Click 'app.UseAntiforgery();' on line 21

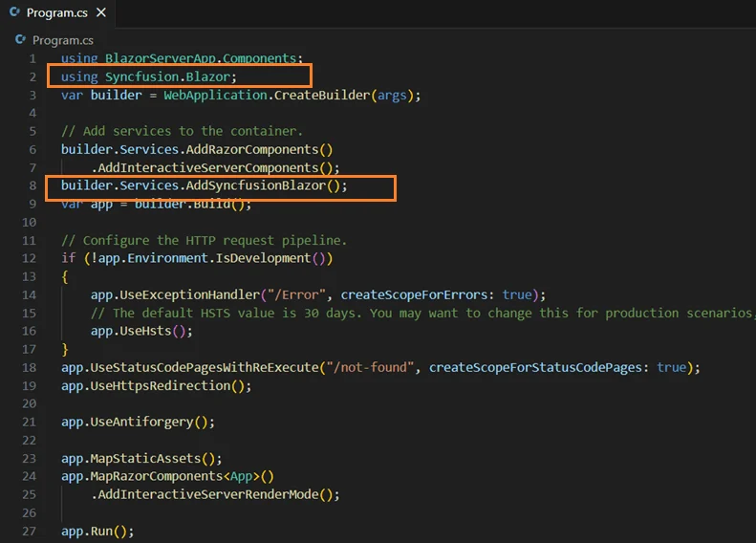138,423
